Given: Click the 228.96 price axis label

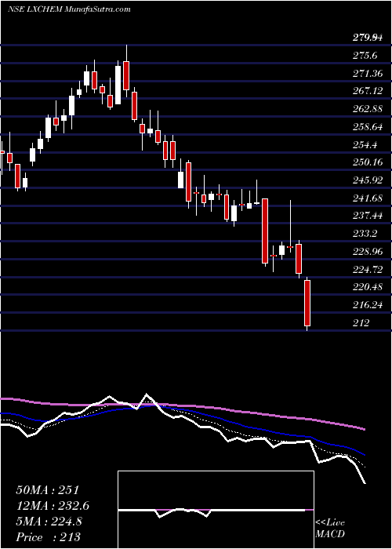Looking at the screenshot, I should pos(367,252).
